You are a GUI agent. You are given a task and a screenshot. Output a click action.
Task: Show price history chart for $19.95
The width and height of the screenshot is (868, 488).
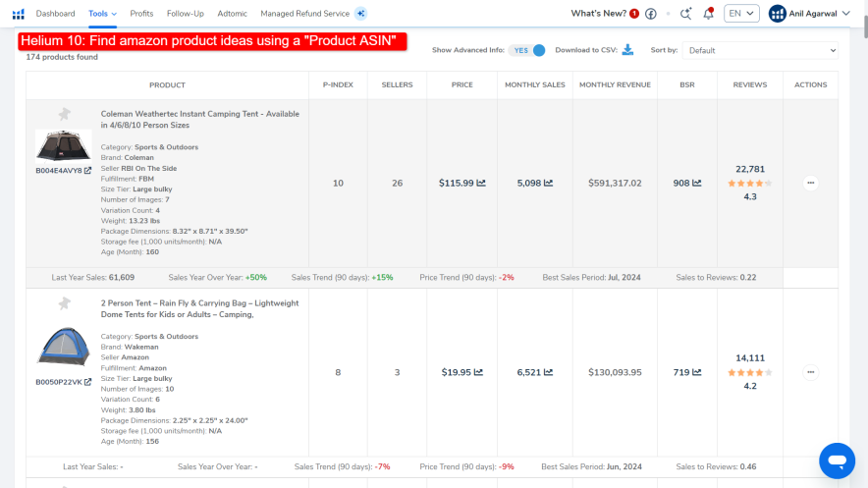[x=478, y=372]
